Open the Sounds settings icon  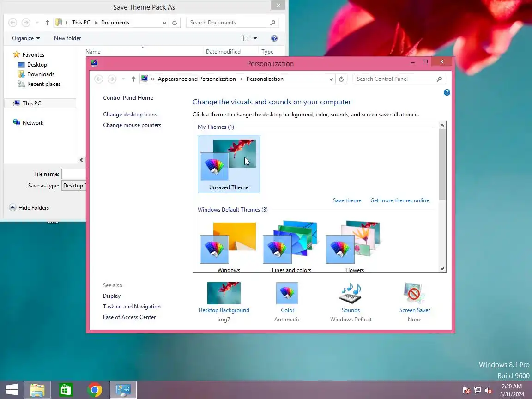coord(351,293)
